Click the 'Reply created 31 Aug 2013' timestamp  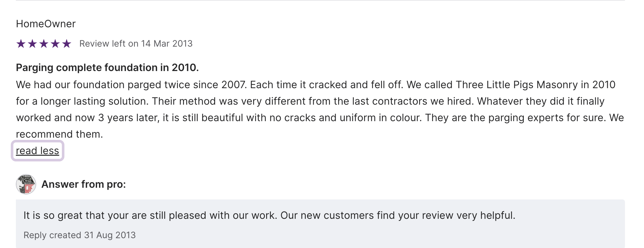pos(80,235)
